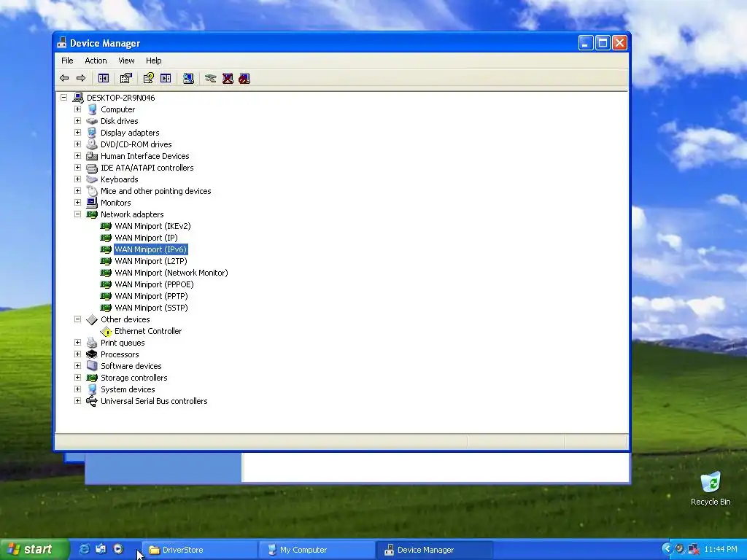This screenshot has width=747, height=560.
Task: Expand the Storage controllers category
Action: tap(77, 378)
